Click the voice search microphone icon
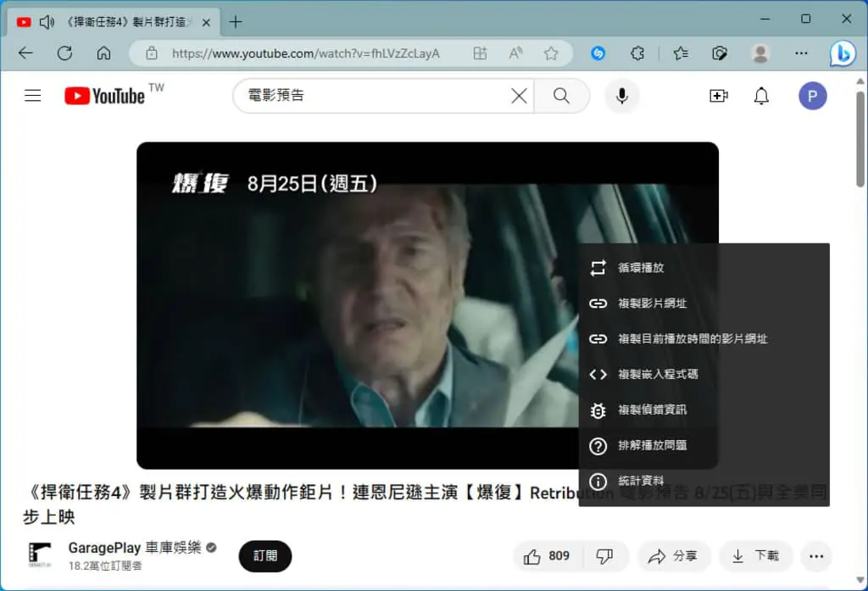The image size is (868, 591). (621, 96)
